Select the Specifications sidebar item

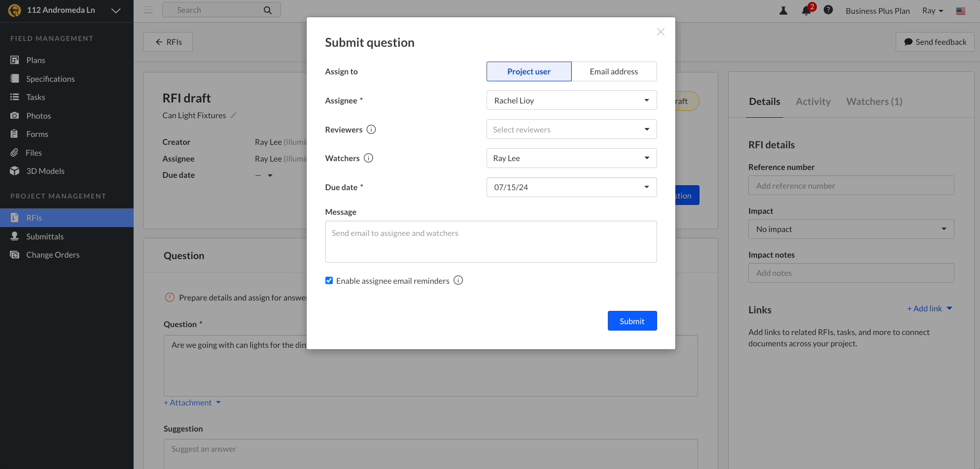tap(50, 78)
